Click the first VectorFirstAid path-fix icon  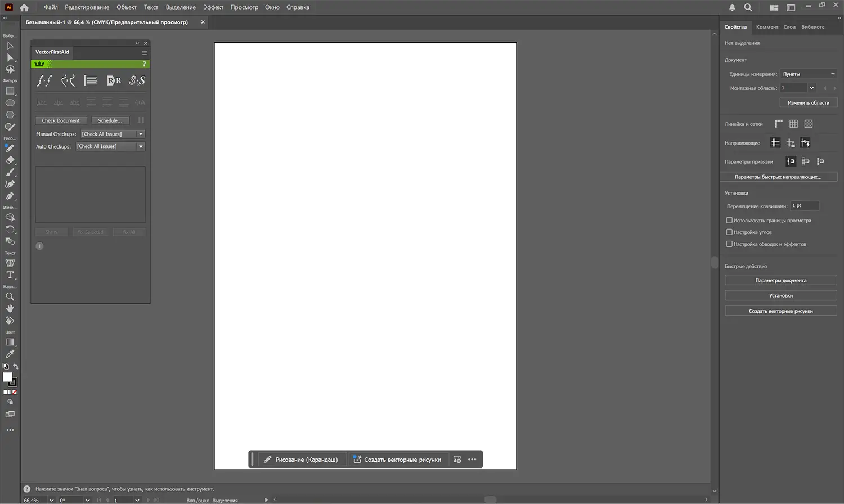pos(44,80)
